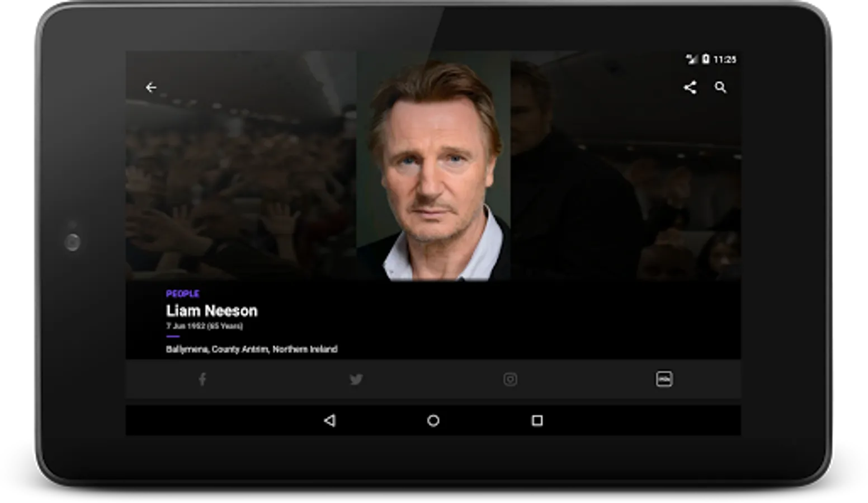The image size is (868, 503).
Task: Tap the Android recent apps square
Action: pyautogui.click(x=537, y=420)
